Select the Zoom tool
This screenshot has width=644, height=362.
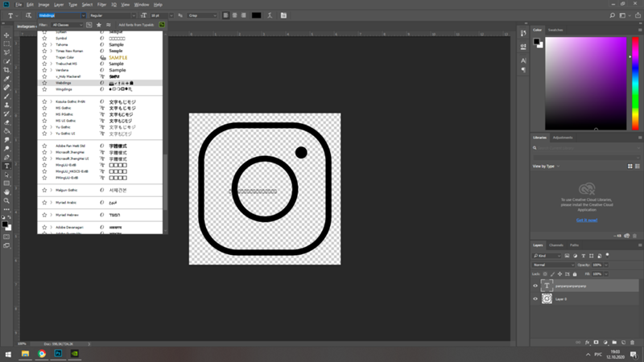(6, 200)
